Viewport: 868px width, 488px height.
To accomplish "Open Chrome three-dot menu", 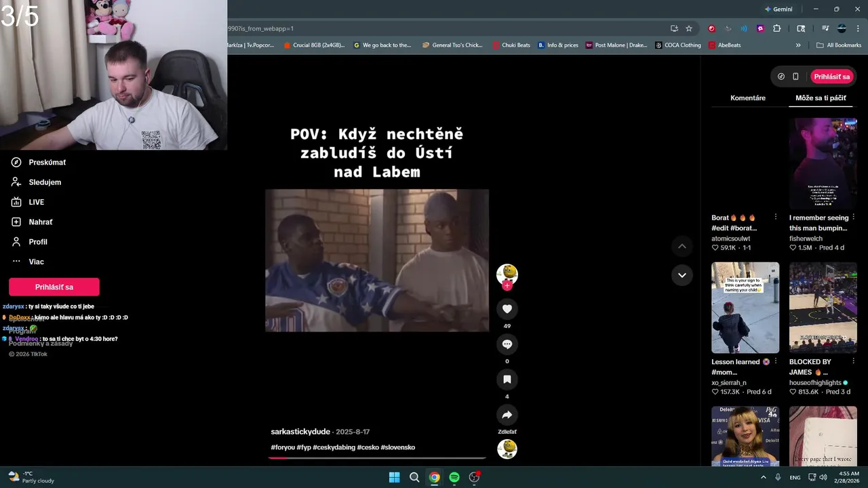I will click(x=858, y=28).
